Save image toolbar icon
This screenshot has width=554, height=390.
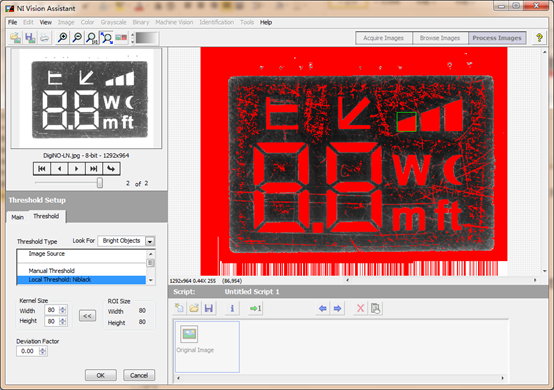click(x=30, y=38)
